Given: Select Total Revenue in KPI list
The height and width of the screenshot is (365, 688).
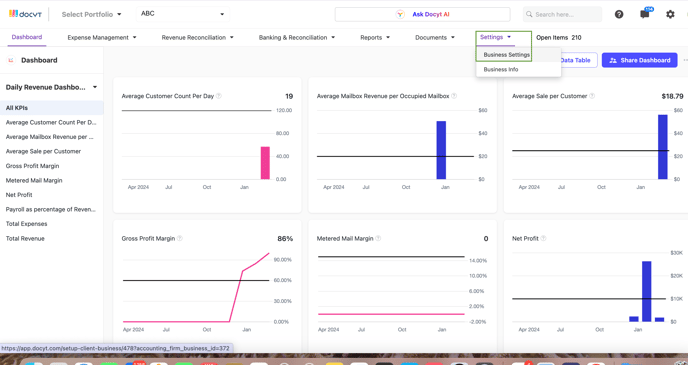Looking at the screenshot, I should 25,238.
